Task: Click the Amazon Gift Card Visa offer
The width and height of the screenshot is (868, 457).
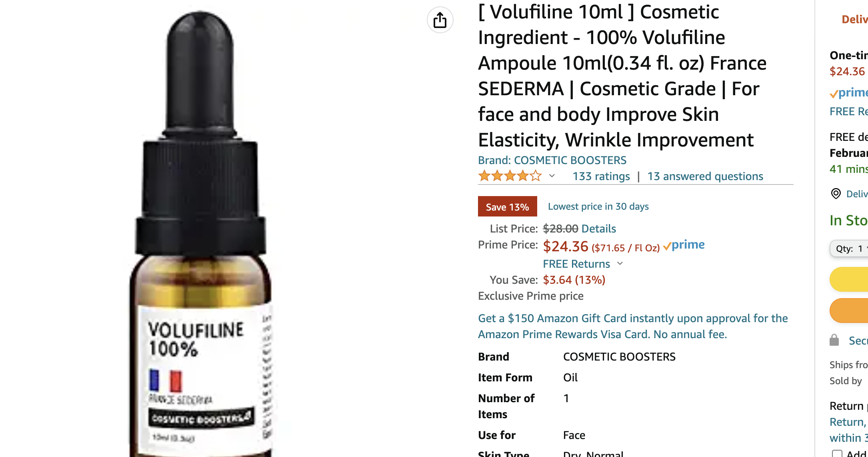Action: 633,326
